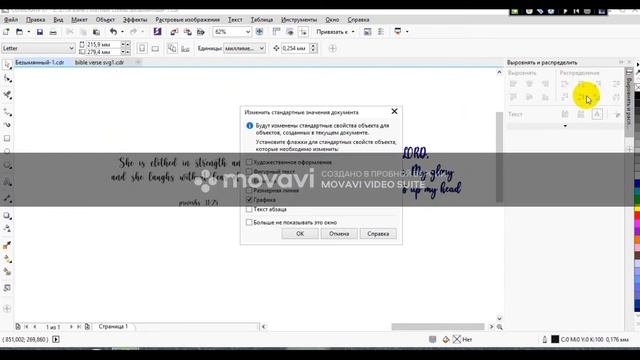The height and width of the screenshot is (360, 640).
Task: Open the Файл menu
Action: click(11, 20)
